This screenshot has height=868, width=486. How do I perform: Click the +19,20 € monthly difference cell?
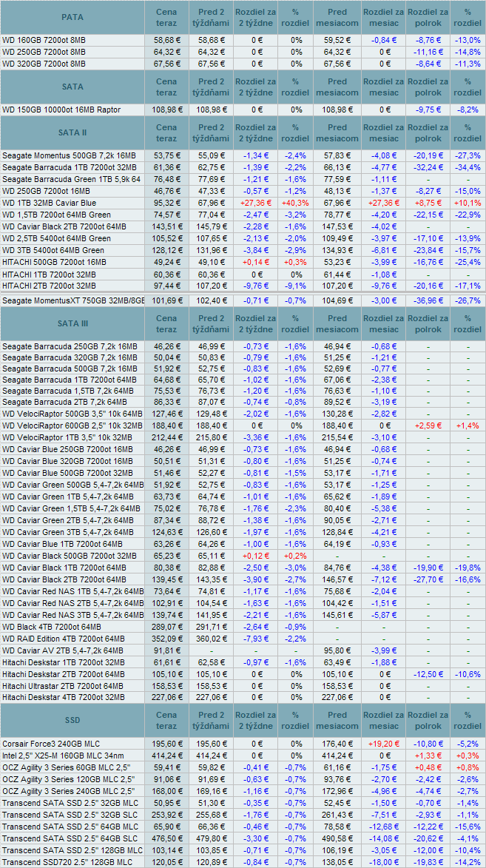383,743
